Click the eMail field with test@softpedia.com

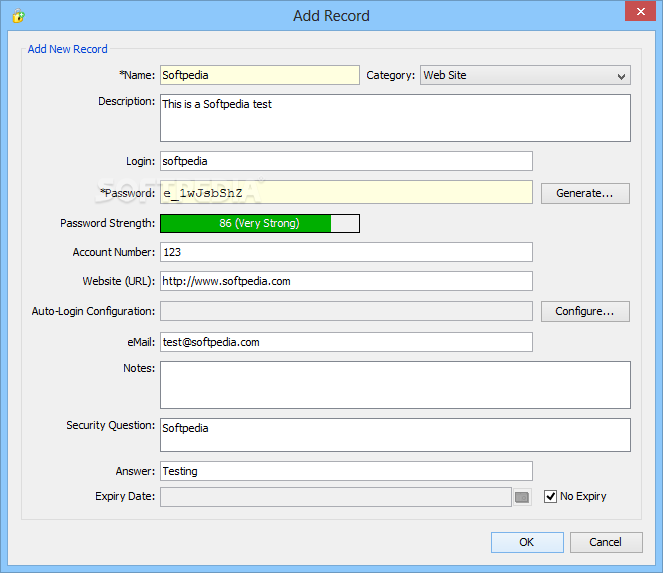[346, 342]
